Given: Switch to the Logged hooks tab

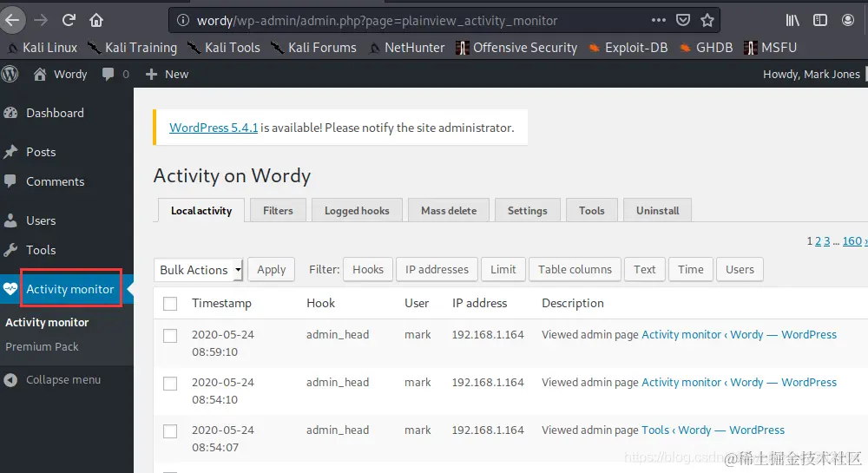Looking at the screenshot, I should 357,211.
